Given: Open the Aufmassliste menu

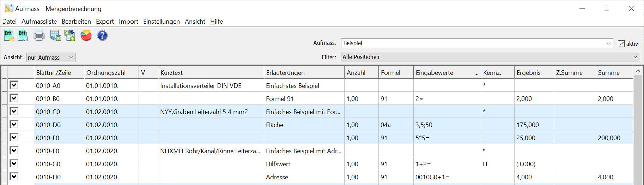Looking at the screenshot, I should tap(39, 22).
